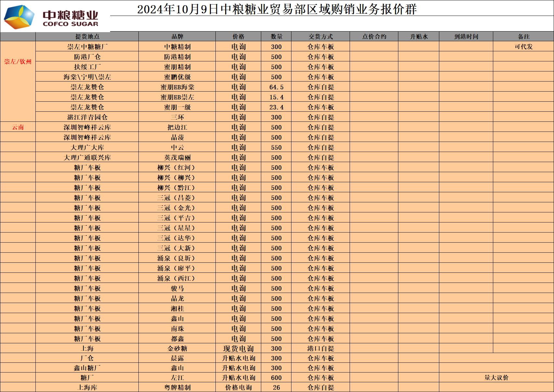Click the 可代发 remark cell
Image resolution: width=554 pixels, height=392 pixels.
[523, 47]
